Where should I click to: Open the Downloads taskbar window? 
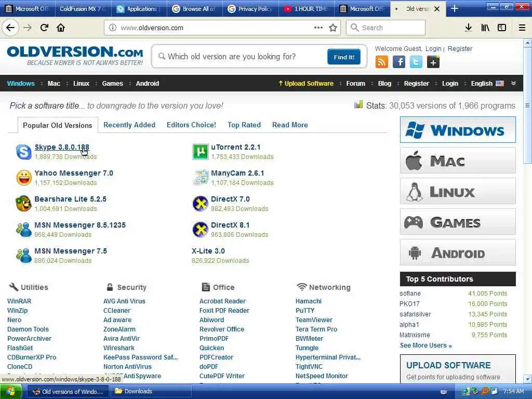[150, 392]
